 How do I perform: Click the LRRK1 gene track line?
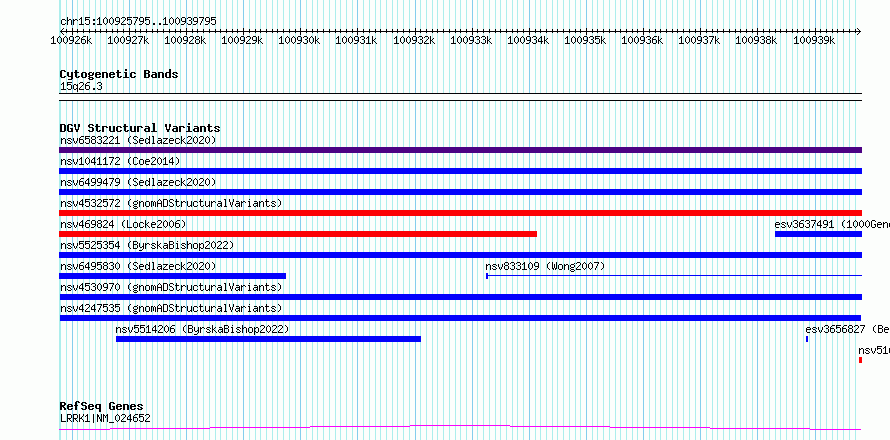pyautogui.click(x=460, y=428)
